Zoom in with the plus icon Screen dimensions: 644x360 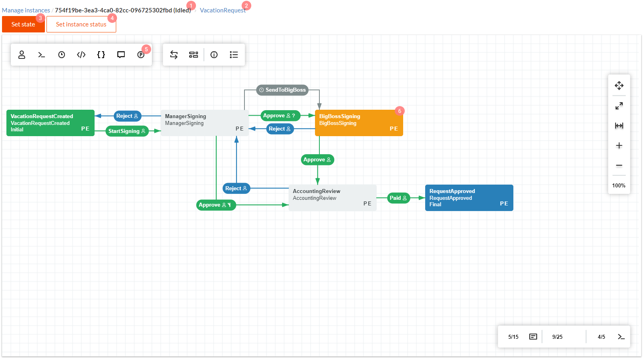click(619, 145)
